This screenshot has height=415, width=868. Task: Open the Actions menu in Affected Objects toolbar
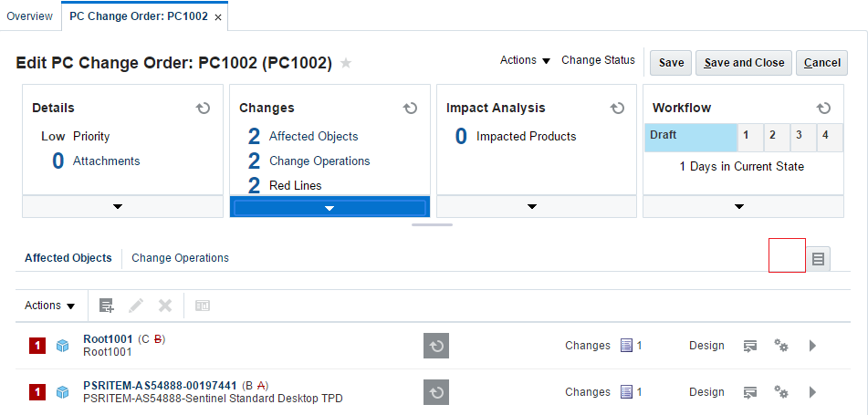[x=49, y=306]
